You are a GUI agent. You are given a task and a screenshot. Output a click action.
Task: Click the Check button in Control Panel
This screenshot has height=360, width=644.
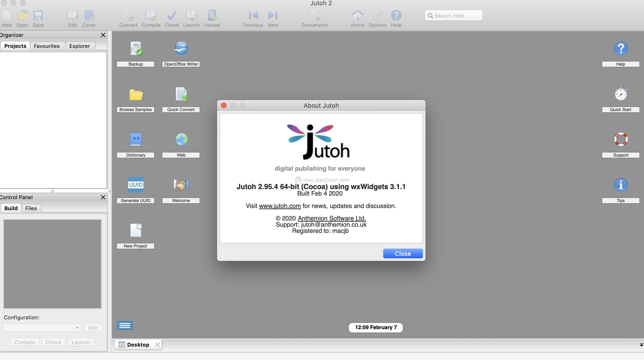[x=53, y=342]
